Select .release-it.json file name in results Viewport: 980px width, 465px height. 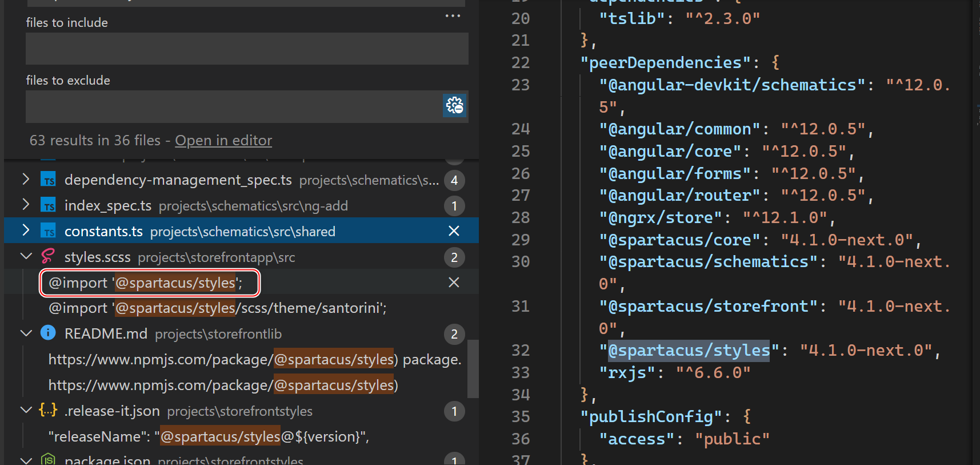point(112,411)
